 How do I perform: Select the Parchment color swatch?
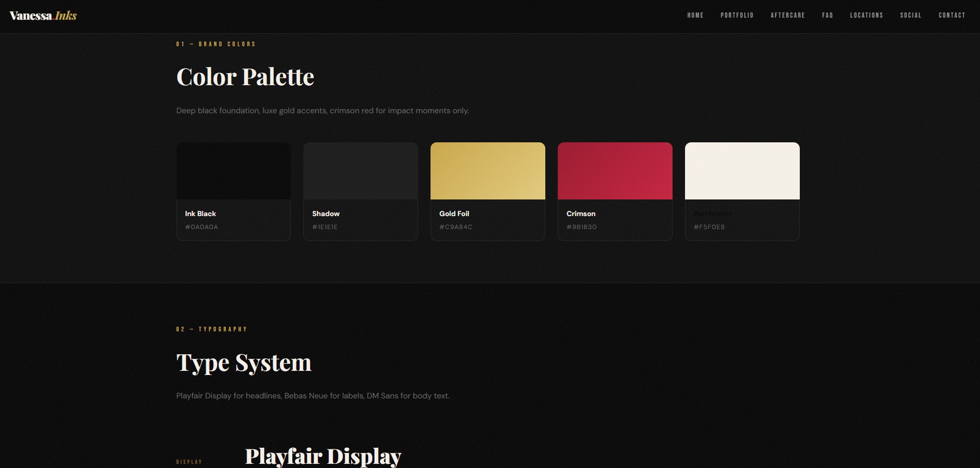742,170
